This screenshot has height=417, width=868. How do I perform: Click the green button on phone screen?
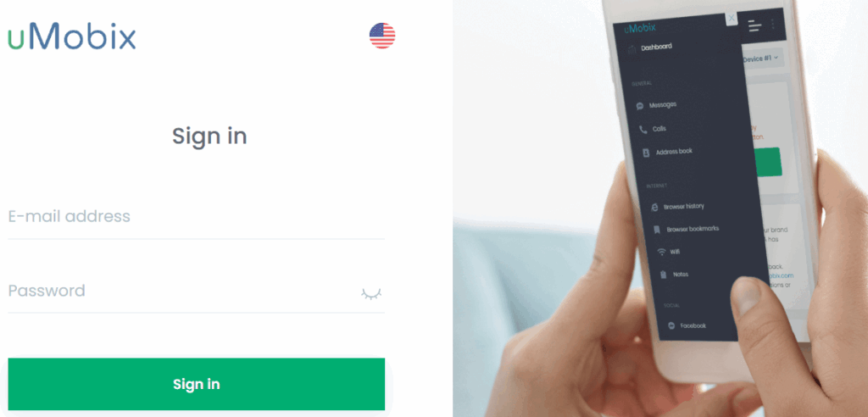[x=768, y=162]
